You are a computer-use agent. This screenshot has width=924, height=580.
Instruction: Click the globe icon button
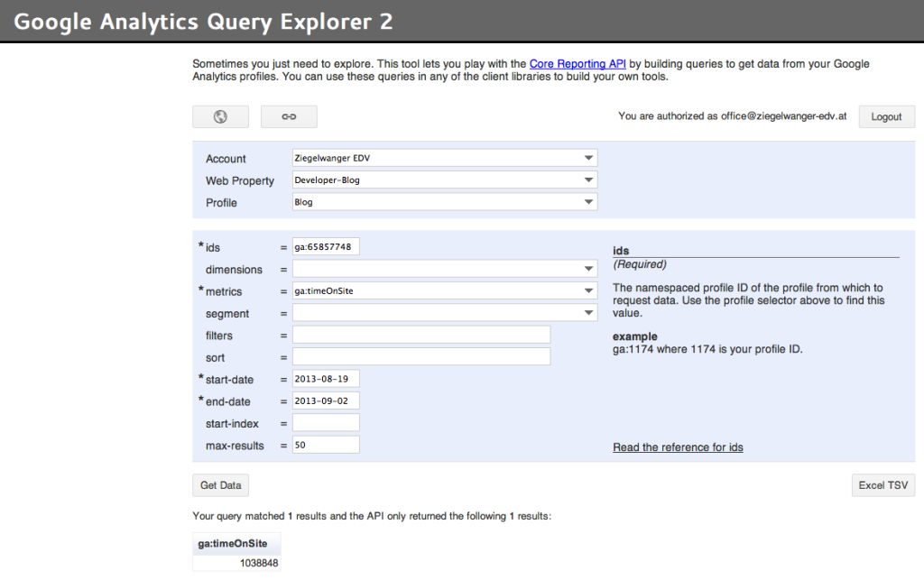[219, 115]
